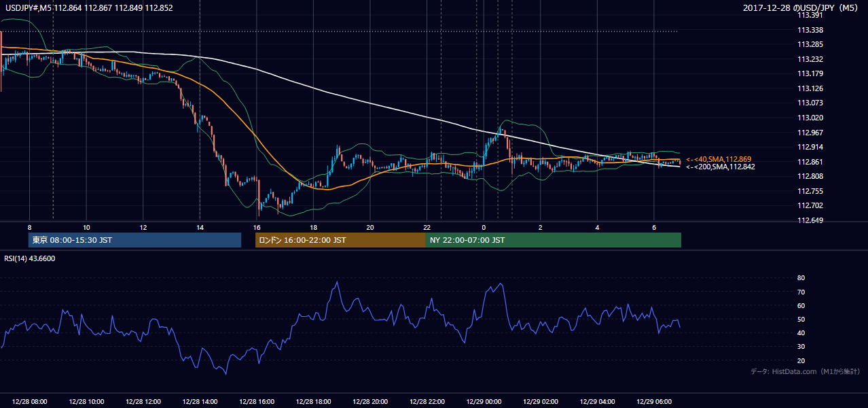Click the 12/29 00:00 time axis label
The image size is (868, 408).
click(484, 402)
